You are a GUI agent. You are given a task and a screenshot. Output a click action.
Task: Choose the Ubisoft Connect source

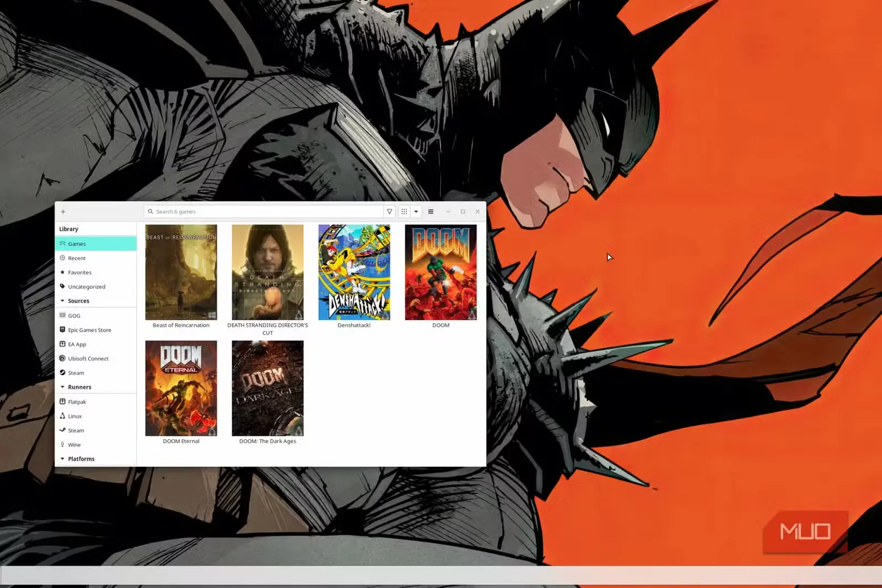(96, 359)
